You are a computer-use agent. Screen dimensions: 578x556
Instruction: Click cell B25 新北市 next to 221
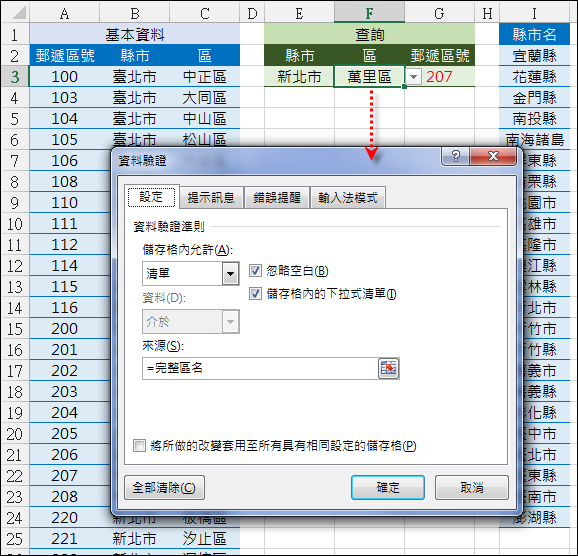pyautogui.click(x=135, y=539)
